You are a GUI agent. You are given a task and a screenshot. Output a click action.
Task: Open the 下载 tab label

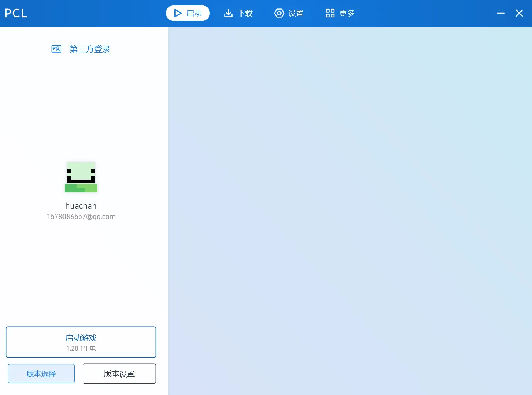pos(245,13)
